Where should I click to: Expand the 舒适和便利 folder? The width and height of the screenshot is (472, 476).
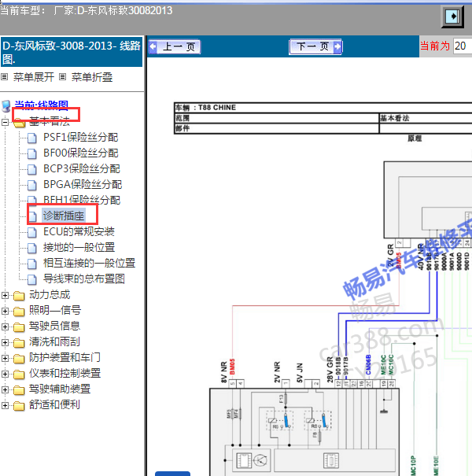[5, 406]
